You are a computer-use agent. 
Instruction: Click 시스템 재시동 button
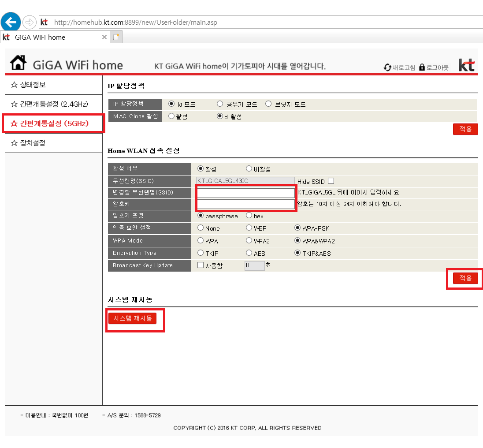click(132, 318)
